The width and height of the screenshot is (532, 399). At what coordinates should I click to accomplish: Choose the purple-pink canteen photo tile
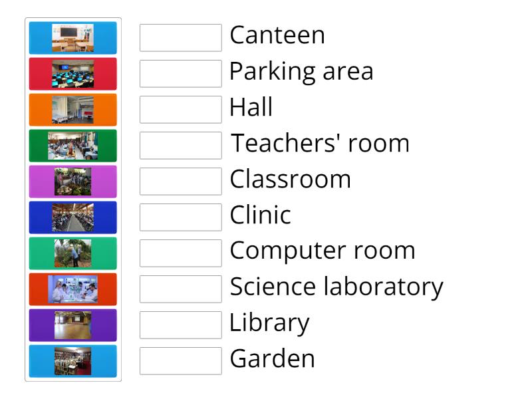coord(73,182)
